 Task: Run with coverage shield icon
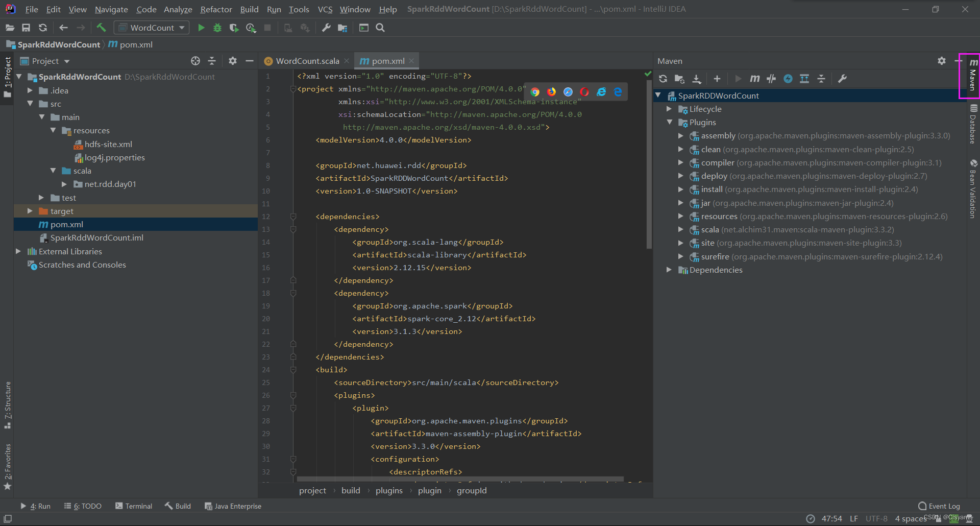(x=234, y=28)
